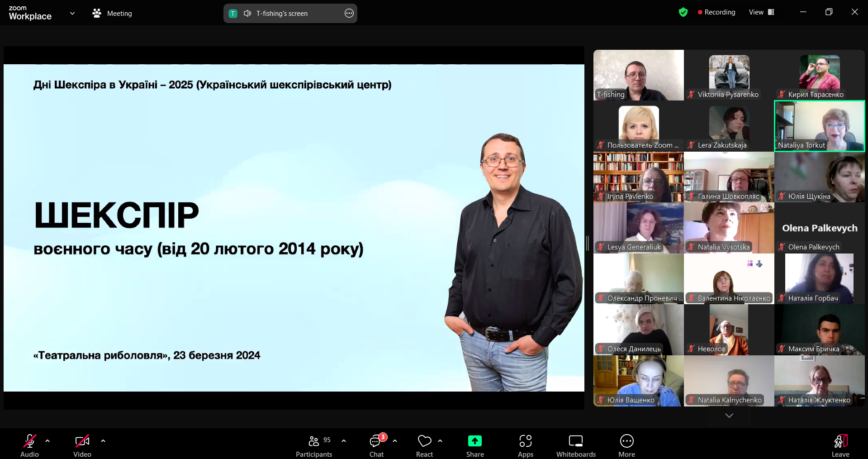Open the More options menu
This screenshot has height=459, width=868.
pyautogui.click(x=626, y=445)
